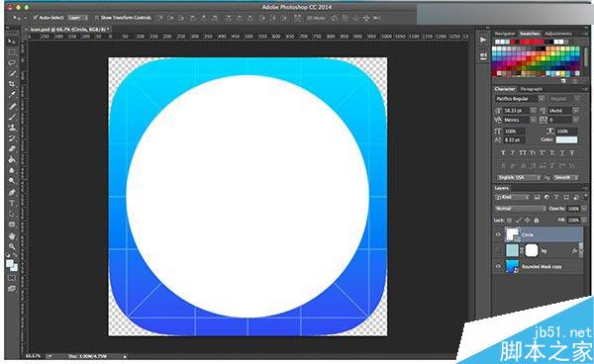Open the Auto-Select Layer dropdown
The height and width of the screenshot is (364, 594).
pyautogui.click(x=78, y=18)
